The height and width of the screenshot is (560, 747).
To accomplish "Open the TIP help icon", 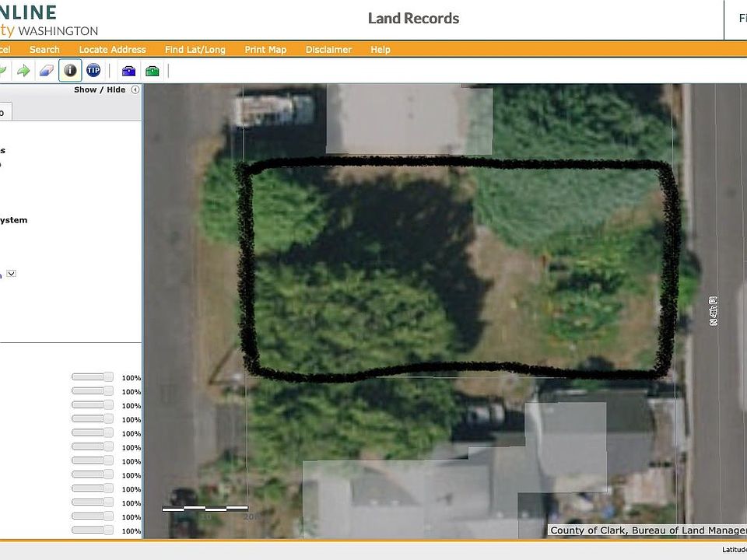I will (93, 71).
